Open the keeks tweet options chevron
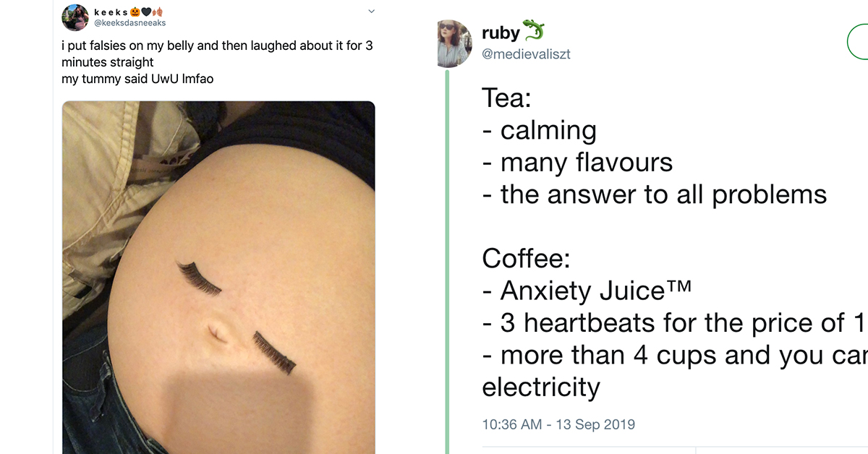The width and height of the screenshot is (868, 454). point(372,12)
